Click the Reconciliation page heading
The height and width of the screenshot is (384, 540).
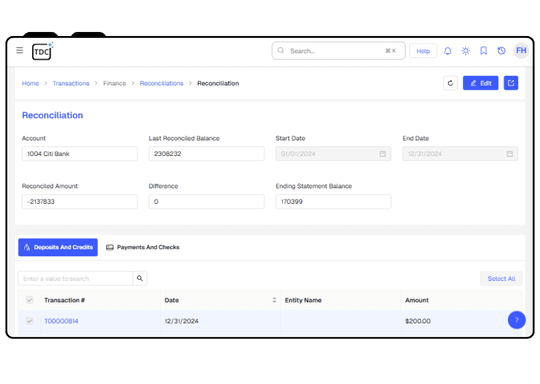pos(52,115)
